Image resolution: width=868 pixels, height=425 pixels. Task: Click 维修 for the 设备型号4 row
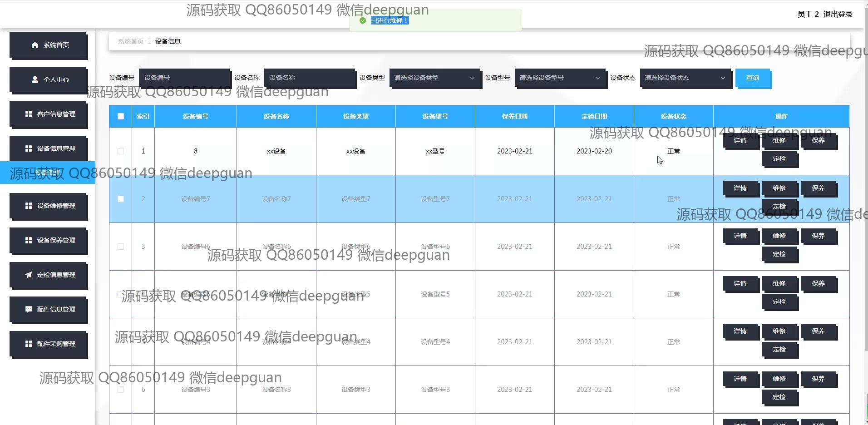(779, 331)
